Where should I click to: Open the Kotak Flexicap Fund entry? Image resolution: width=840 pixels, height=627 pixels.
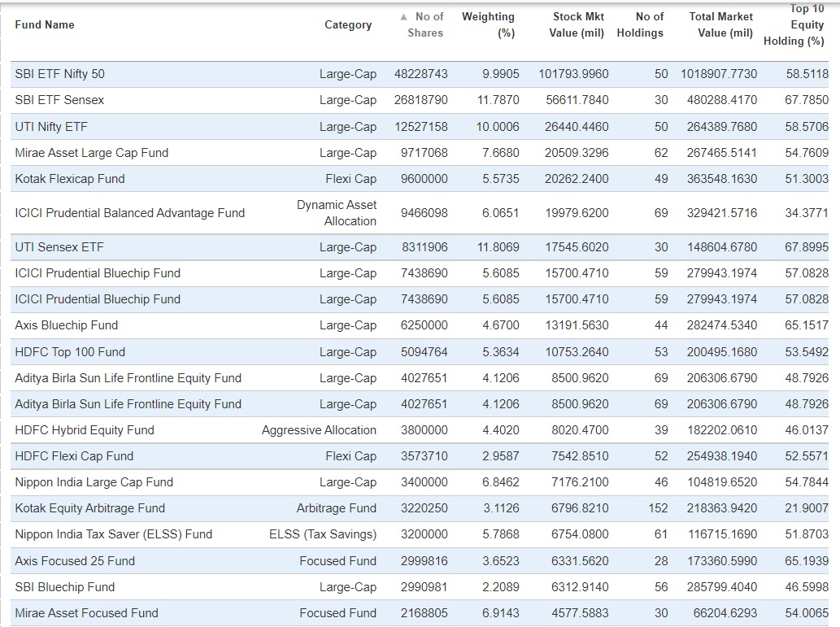[x=70, y=179]
